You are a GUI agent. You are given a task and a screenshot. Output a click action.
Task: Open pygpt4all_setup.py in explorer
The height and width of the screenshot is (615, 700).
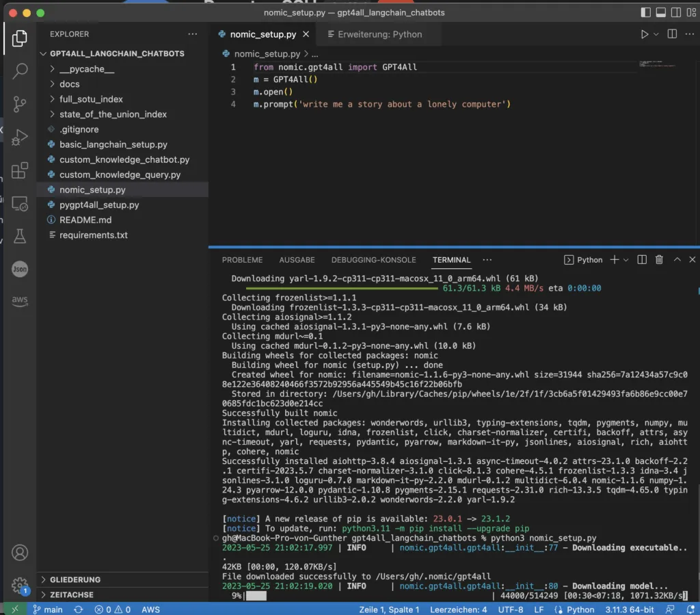tap(122, 205)
